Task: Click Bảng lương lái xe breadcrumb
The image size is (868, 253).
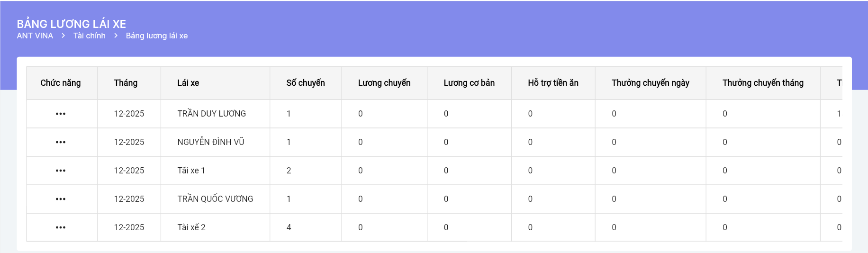Action: 157,36
